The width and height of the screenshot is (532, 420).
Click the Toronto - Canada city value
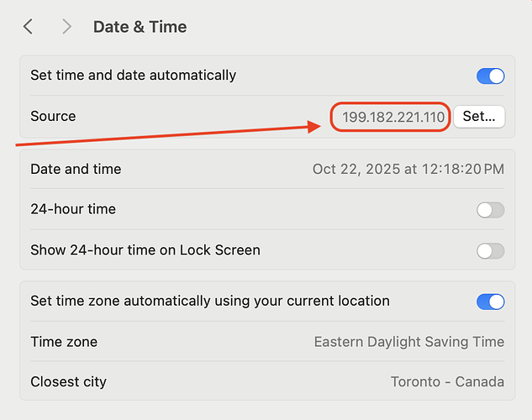coord(447,382)
